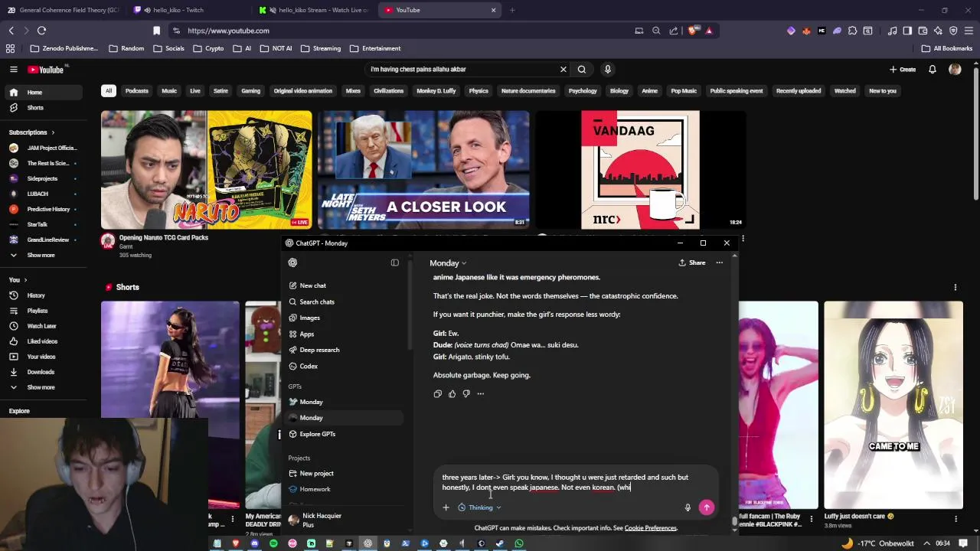Screen dimensions: 980x551
Task: Open the browser extensions puzzle icon
Action: pos(852,31)
